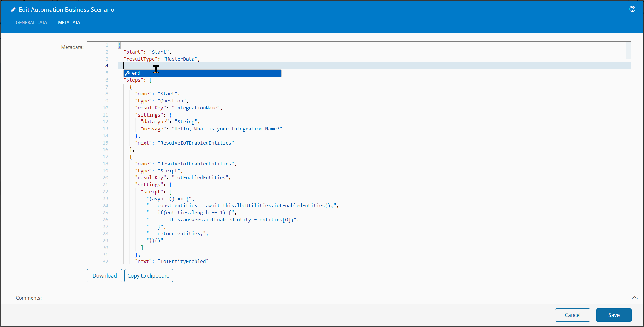Place cursor on line "start": "Start"
This screenshot has width=644, height=327.
(x=147, y=52)
